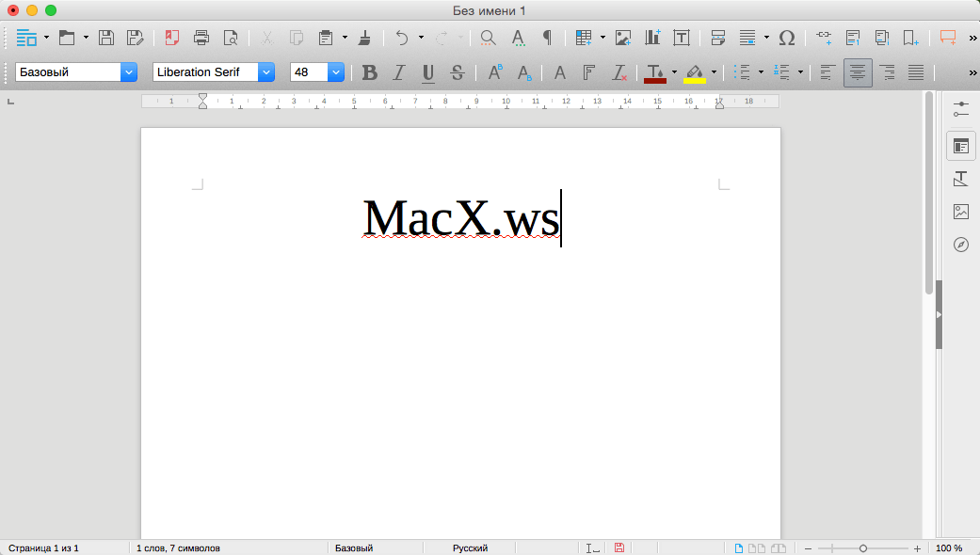Image resolution: width=980 pixels, height=555 pixels.
Task: Select the active center alignment button
Action: [858, 72]
